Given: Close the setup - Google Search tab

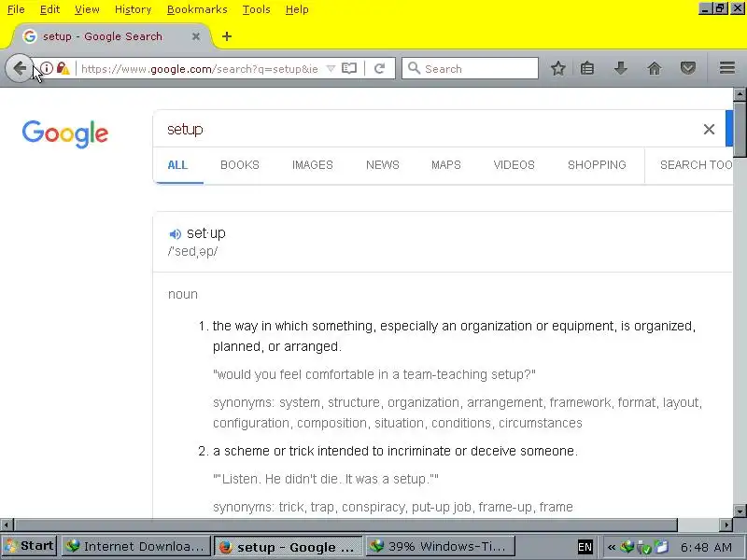Looking at the screenshot, I should click(x=196, y=36).
